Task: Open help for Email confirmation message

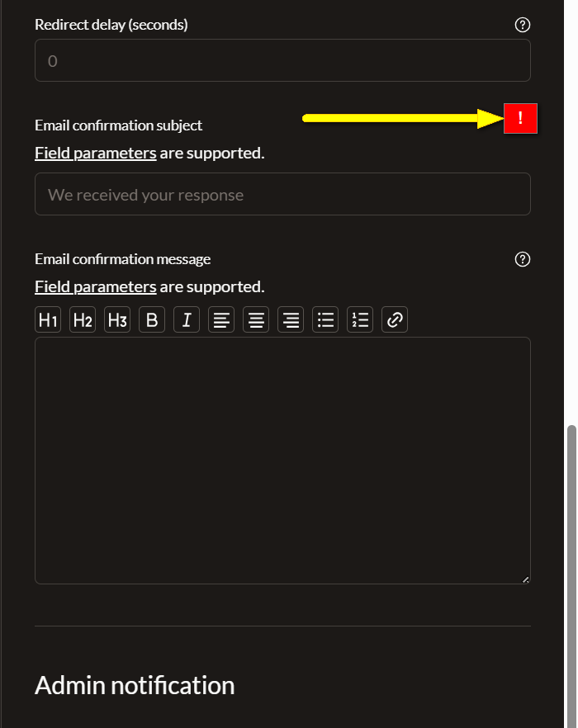Action: click(523, 259)
